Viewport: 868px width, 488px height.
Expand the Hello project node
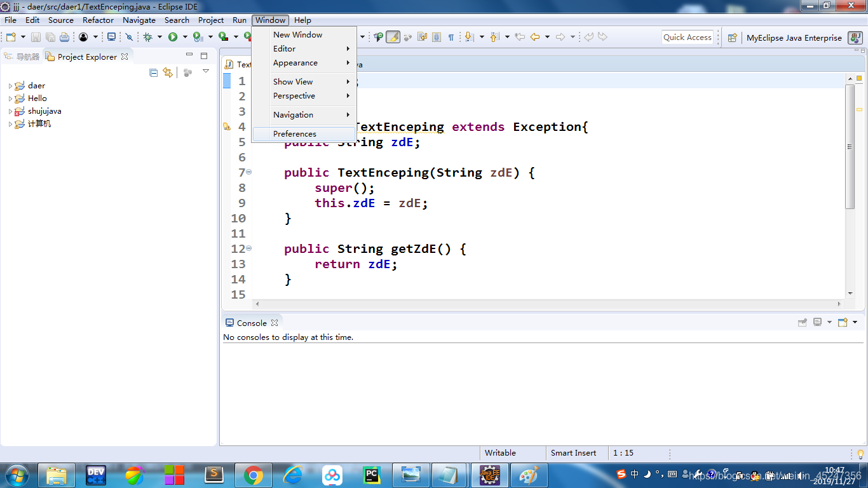click(10, 98)
